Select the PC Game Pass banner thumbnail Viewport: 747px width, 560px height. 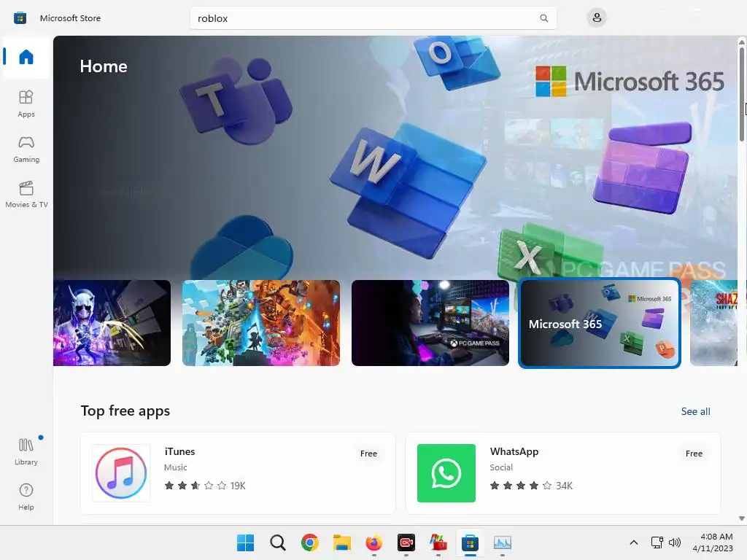pos(430,323)
